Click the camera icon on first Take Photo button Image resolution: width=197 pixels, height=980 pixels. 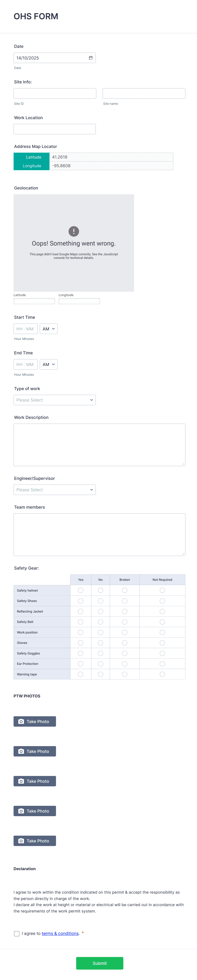[x=21, y=721]
